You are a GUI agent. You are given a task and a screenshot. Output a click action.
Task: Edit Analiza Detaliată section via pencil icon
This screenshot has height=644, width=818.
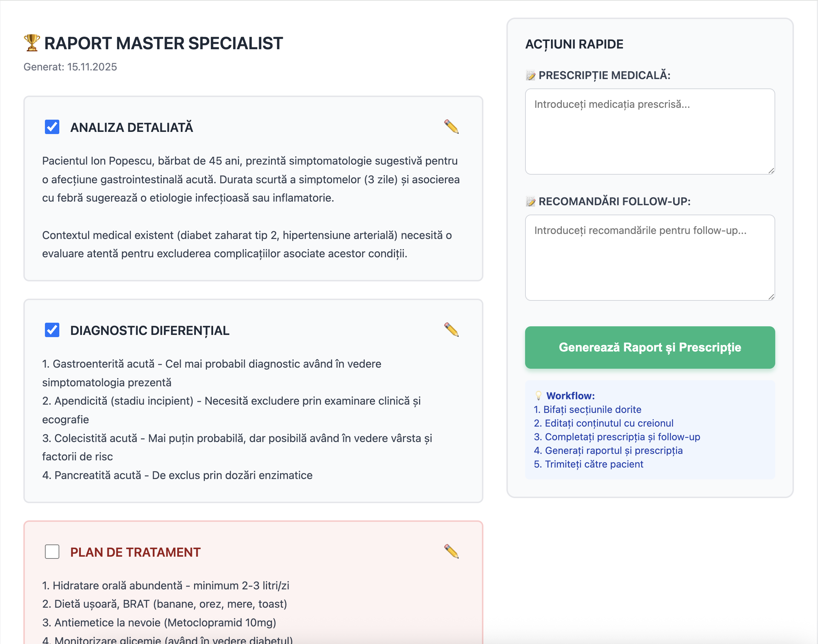tap(451, 128)
